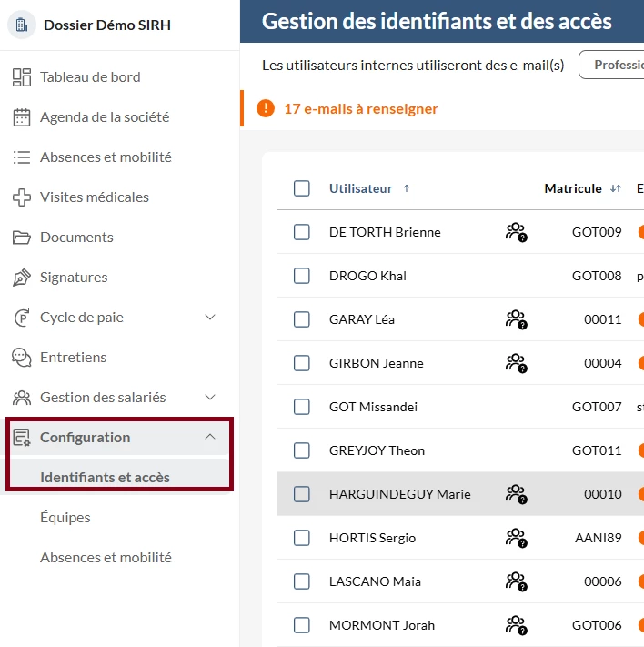Click the Visites médicales cross icon
This screenshot has height=647, width=644.
coord(22,197)
